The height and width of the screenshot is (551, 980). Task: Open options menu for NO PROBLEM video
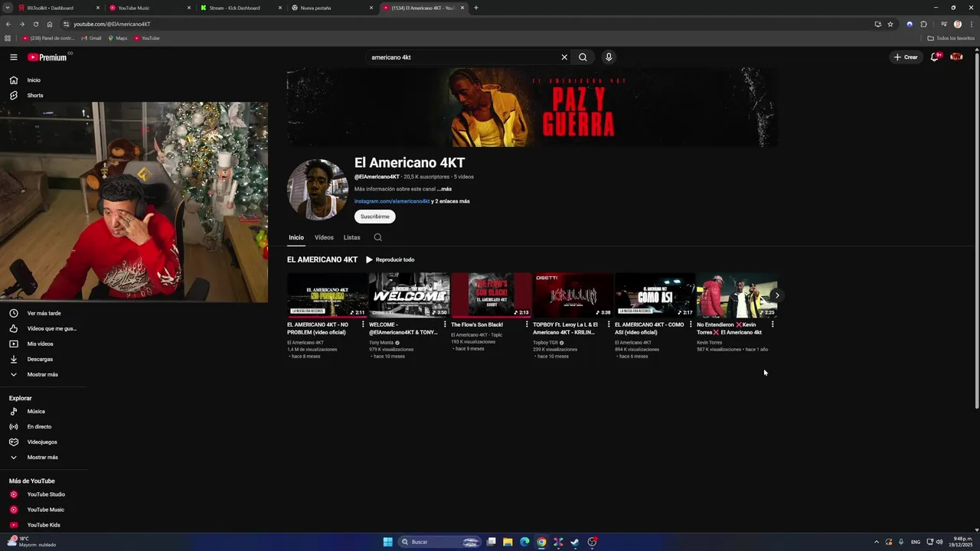363,324
